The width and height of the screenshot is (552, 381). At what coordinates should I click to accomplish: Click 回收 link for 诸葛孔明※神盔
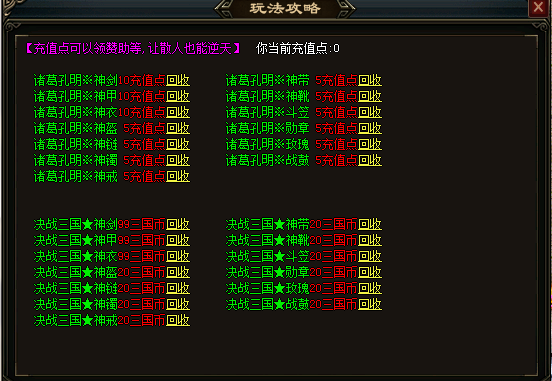pyautogui.click(x=178, y=129)
